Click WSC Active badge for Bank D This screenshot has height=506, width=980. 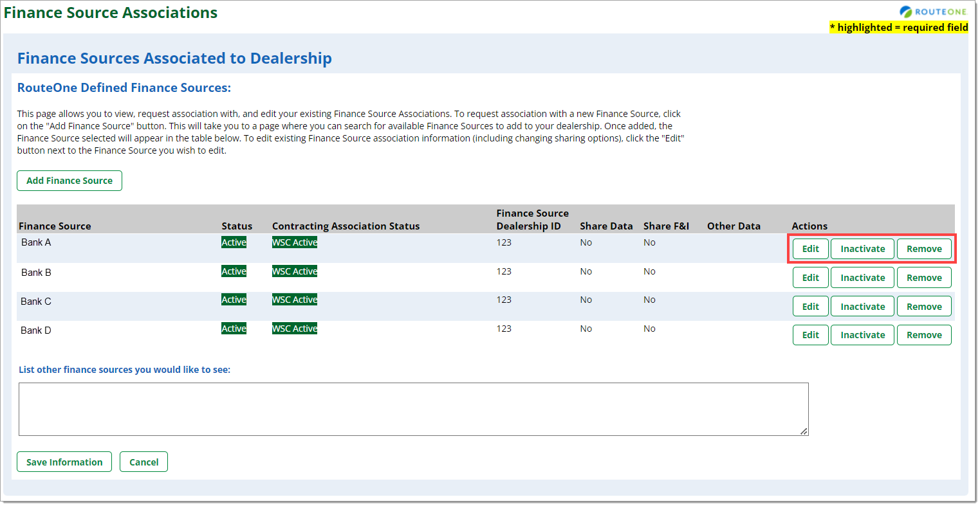tap(295, 329)
